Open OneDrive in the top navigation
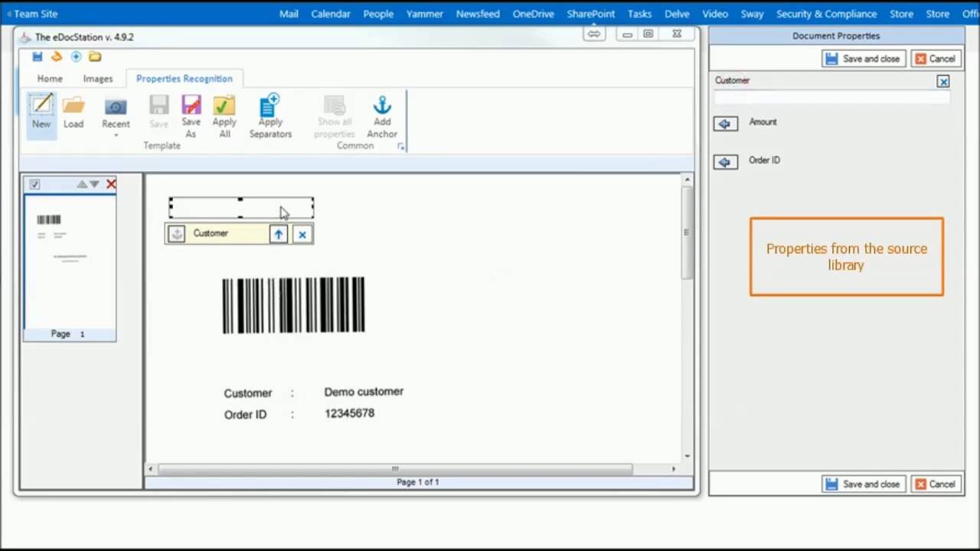 click(534, 14)
